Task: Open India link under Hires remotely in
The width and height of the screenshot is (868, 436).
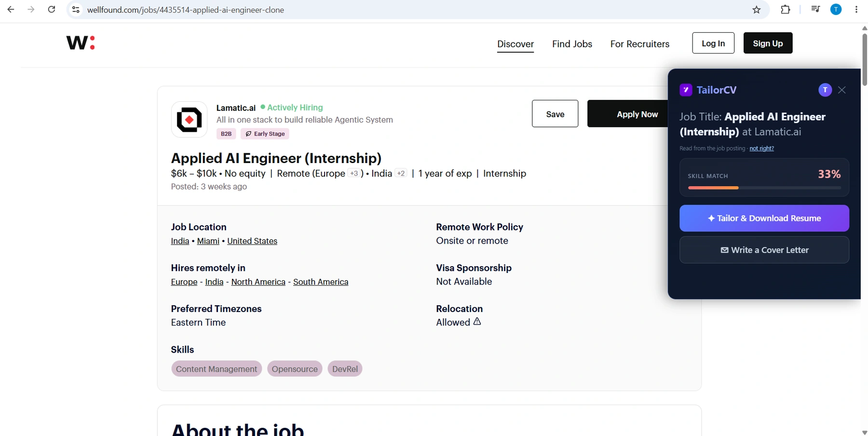Action: point(214,282)
